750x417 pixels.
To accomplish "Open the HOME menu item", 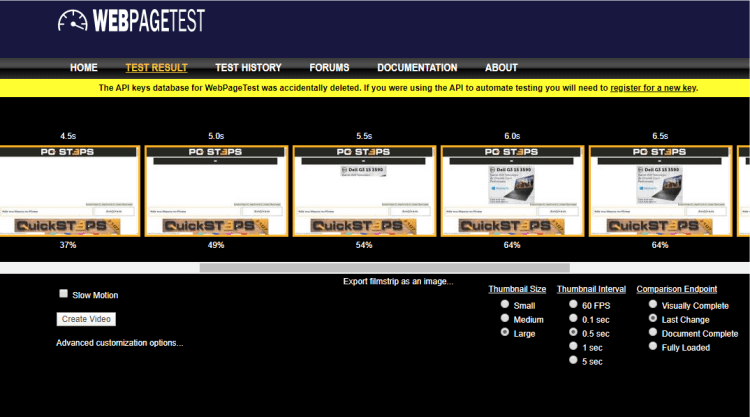I will tap(84, 68).
